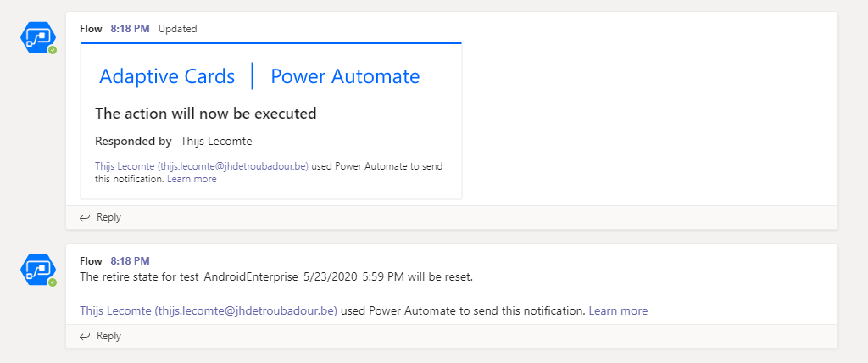Click the reply arrow icon under the retire state message
The height and width of the screenshot is (363, 868).
[85, 336]
